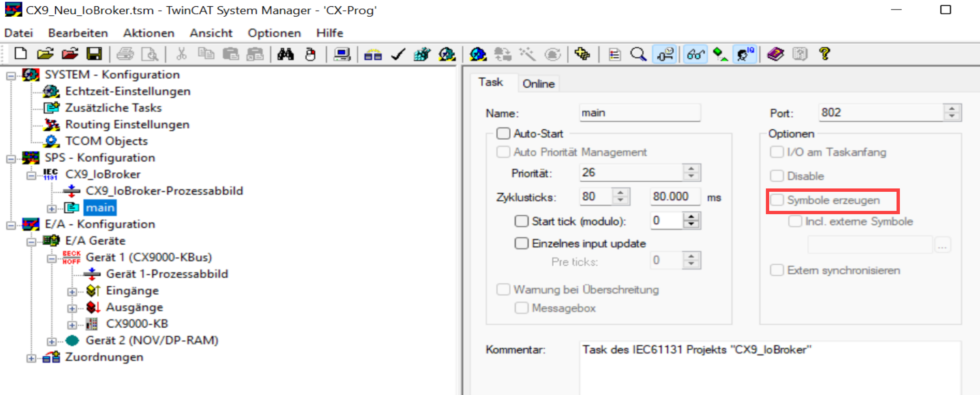Expand the Eingänge node
Screen dimensions: 980x395
pyautogui.click(x=72, y=291)
